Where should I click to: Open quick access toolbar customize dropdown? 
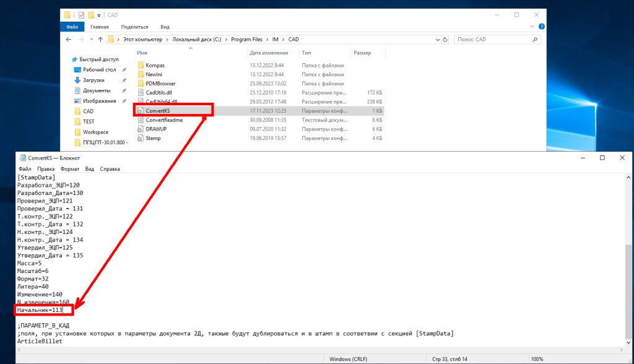(x=99, y=15)
